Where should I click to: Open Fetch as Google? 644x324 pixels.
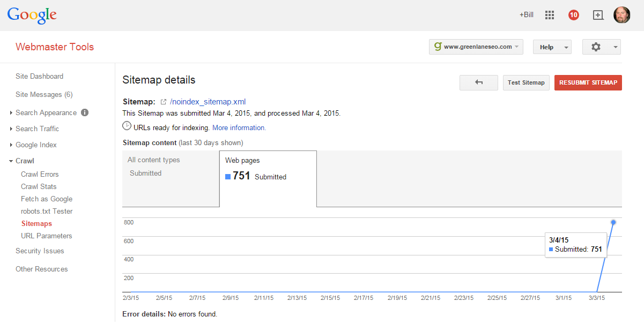click(x=47, y=199)
